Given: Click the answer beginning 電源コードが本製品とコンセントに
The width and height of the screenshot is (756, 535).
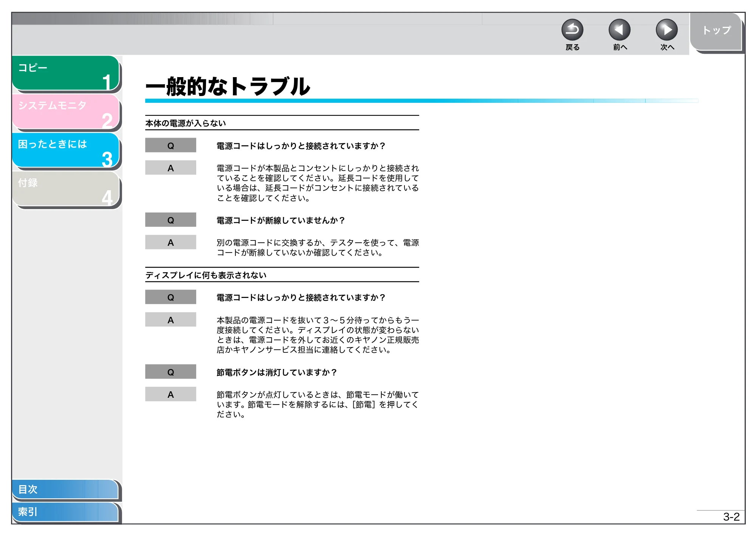Looking at the screenshot, I should click(x=318, y=183).
